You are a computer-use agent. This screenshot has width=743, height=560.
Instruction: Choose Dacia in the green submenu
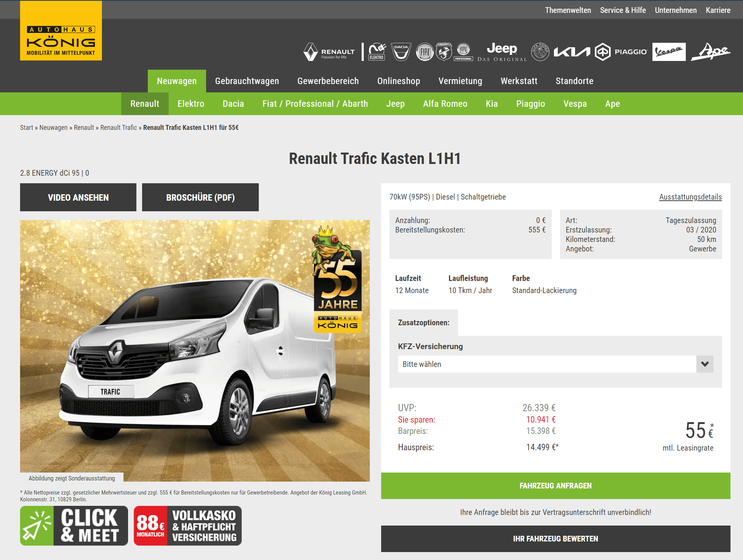click(233, 104)
